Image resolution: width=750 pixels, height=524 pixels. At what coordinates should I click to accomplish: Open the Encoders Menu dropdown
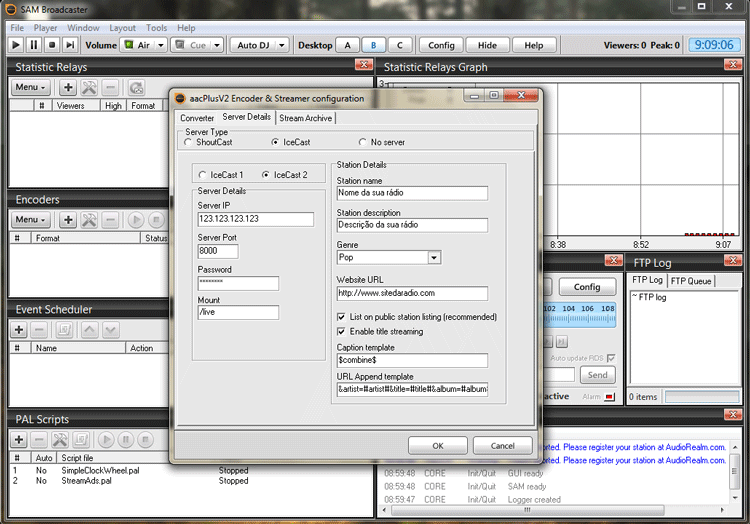click(x=31, y=220)
